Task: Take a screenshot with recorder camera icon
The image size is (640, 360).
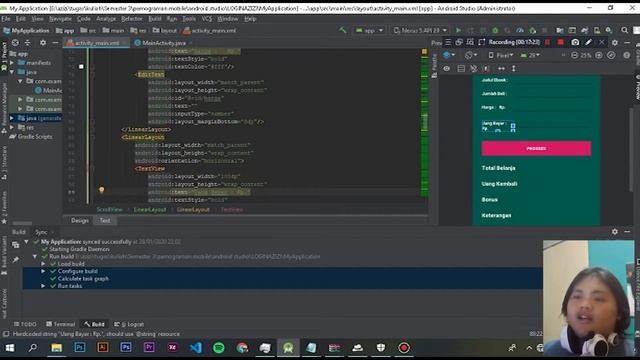Action: click(575, 42)
